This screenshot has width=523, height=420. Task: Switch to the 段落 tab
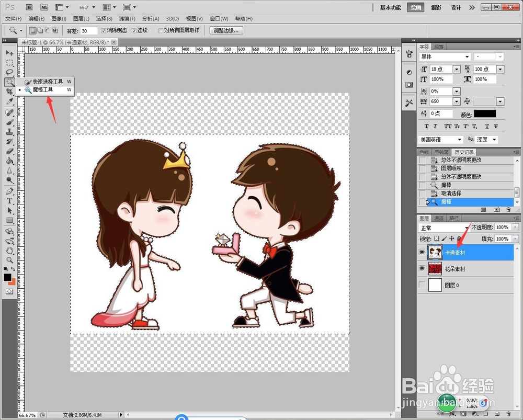click(x=439, y=47)
